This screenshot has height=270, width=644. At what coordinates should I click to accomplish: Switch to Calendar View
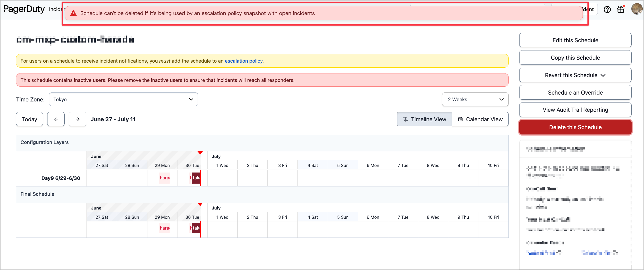point(480,119)
